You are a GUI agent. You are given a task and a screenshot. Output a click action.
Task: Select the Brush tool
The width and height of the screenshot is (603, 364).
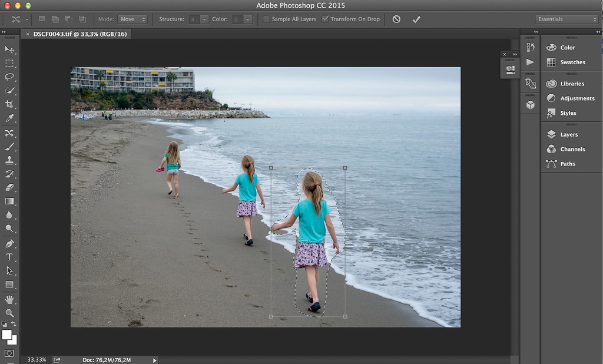point(9,147)
